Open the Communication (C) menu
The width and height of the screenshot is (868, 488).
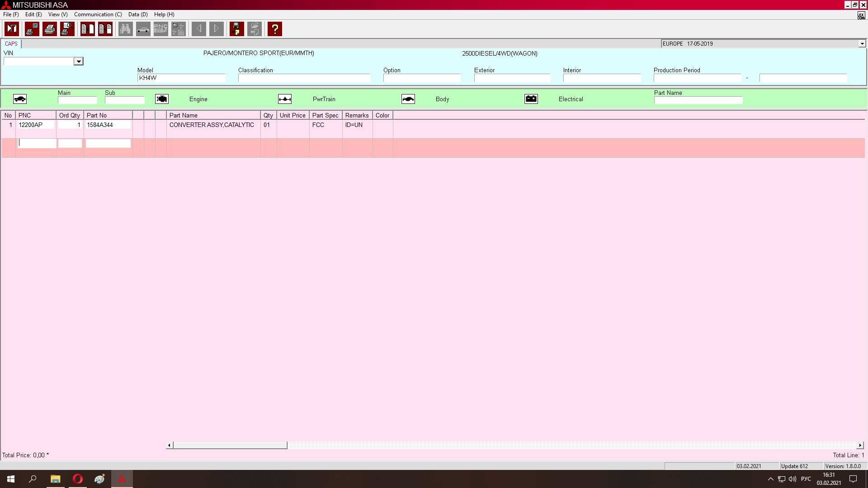[x=98, y=14]
